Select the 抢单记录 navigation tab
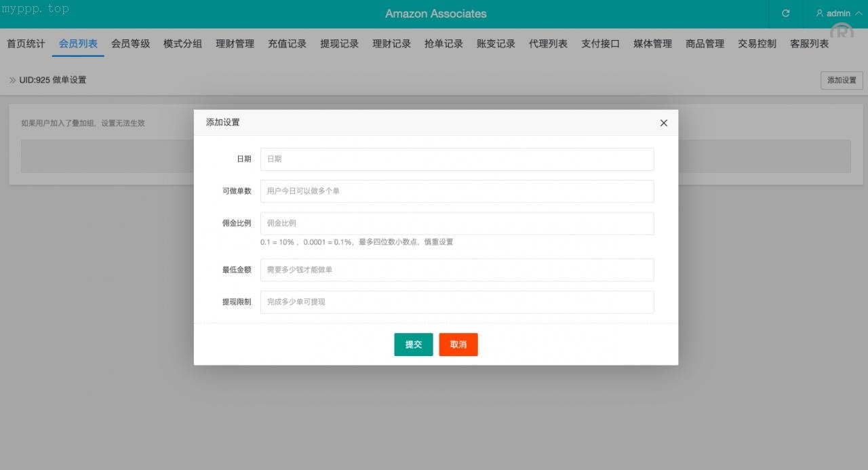The image size is (868, 470). tap(443, 44)
